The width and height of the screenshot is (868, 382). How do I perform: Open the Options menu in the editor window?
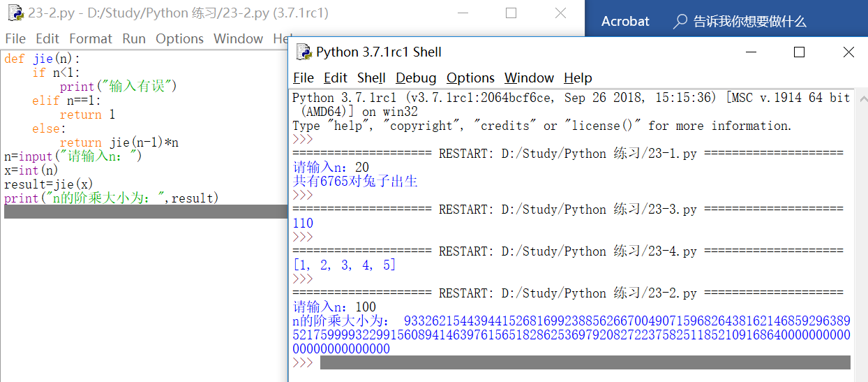pyautogui.click(x=179, y=38)
